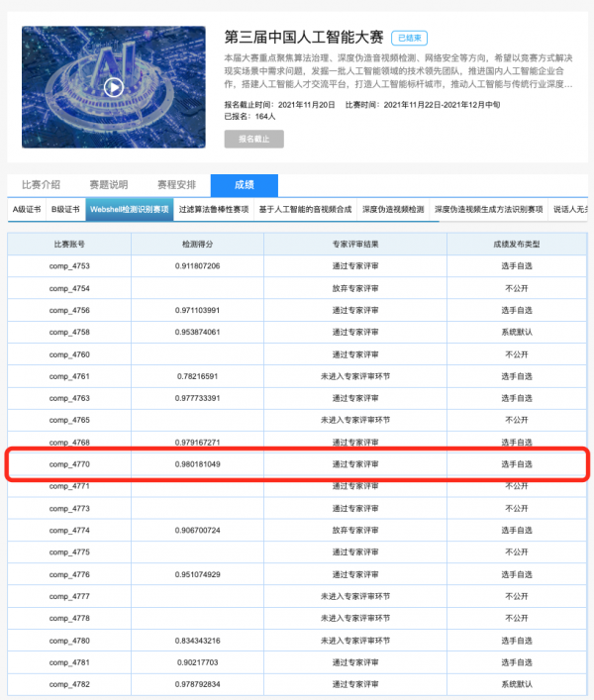Select the 成绩 tab
Viewport: 594px width, 700px height.
tap(245, 185)
